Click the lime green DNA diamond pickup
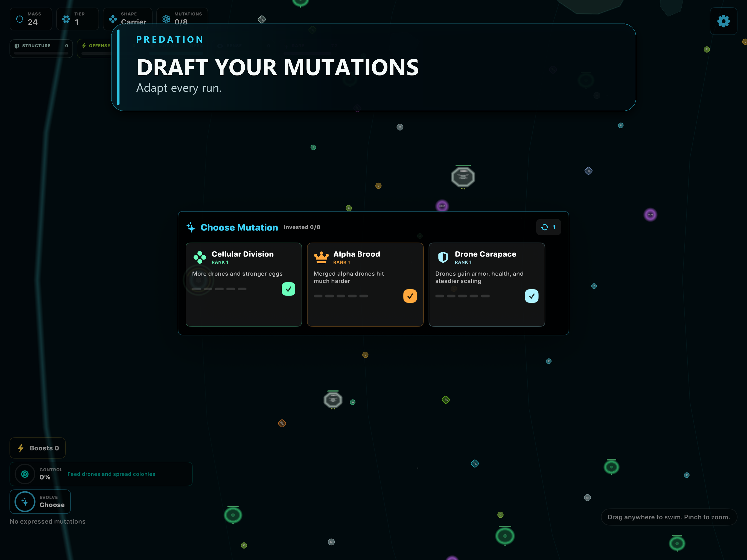This screenshot has height=560, width=747. (x=445, y=400)
